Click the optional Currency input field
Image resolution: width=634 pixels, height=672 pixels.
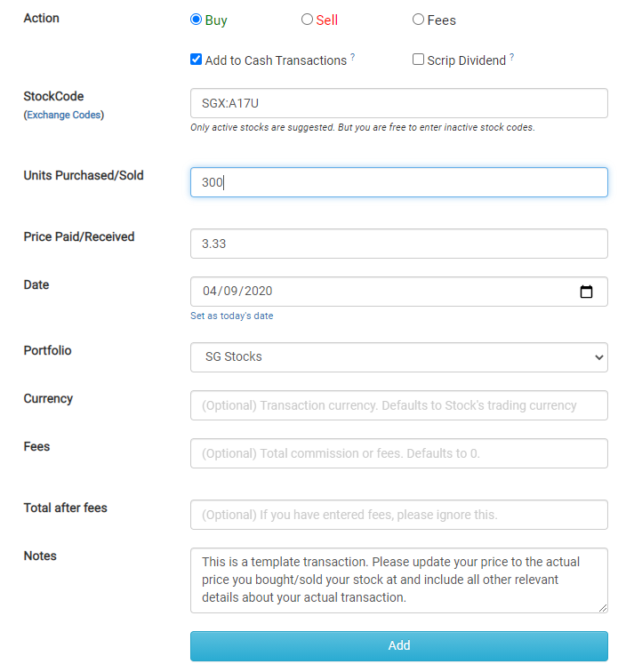click(x=398, y=405)
